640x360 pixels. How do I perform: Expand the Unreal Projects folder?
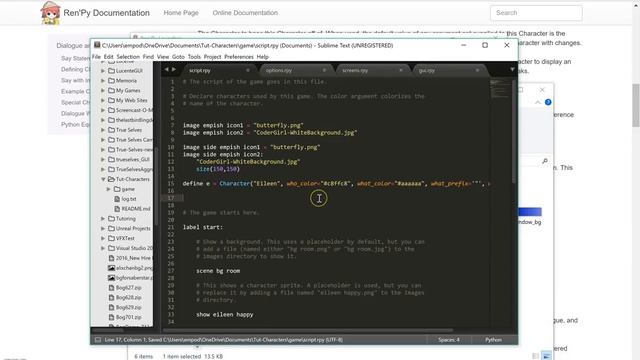coord(103,229)
